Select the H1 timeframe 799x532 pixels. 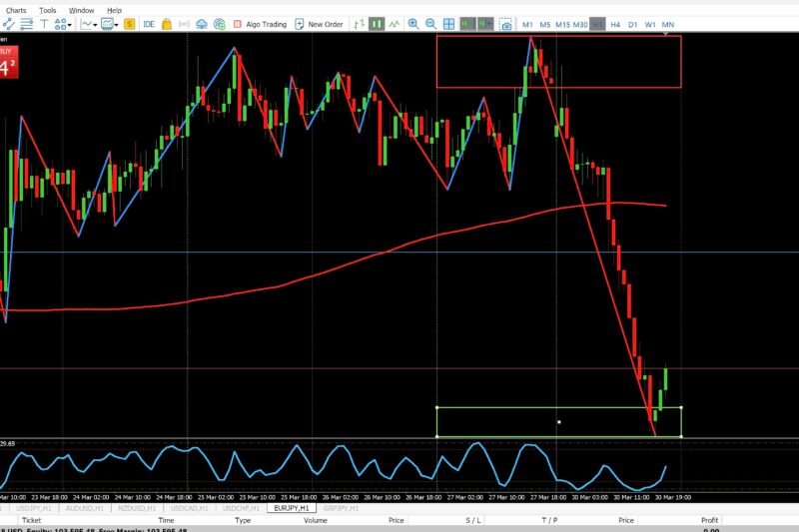click(x=597, y=24)
